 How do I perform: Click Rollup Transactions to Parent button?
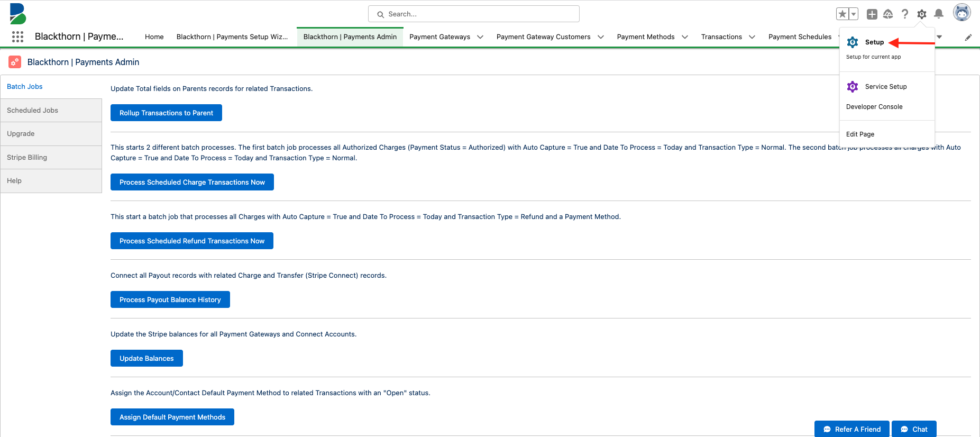[x=166, y=113]
